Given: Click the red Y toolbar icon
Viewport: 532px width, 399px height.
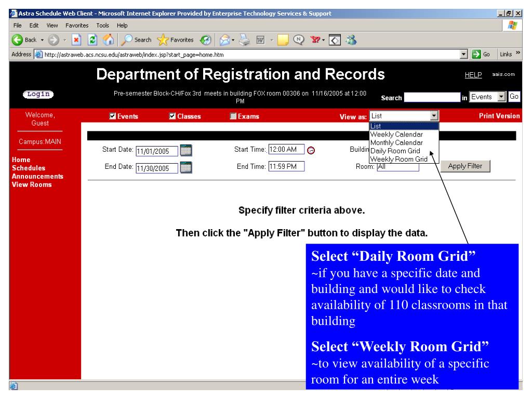Looking at the screenshot, I should (315, 40).
